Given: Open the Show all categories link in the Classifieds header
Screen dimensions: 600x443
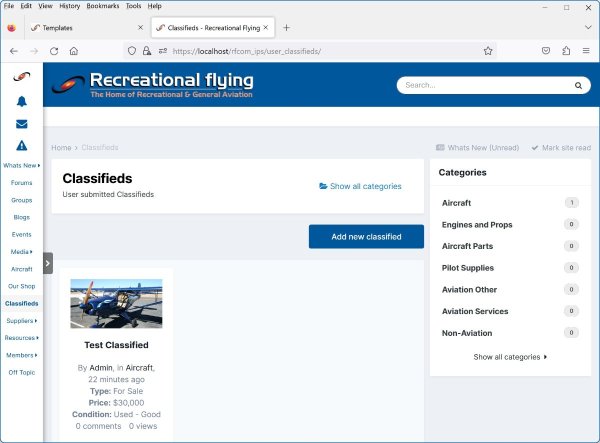Looking at the screenshot, I should [360, 186].
